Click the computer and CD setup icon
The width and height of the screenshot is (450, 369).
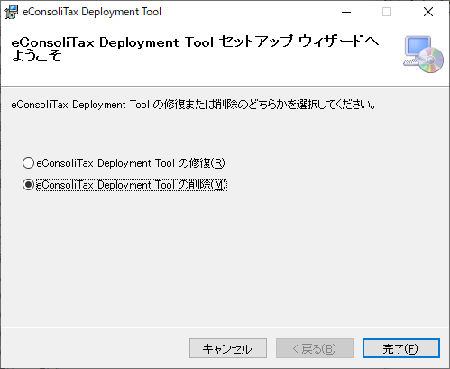click(x=423, y=54)
